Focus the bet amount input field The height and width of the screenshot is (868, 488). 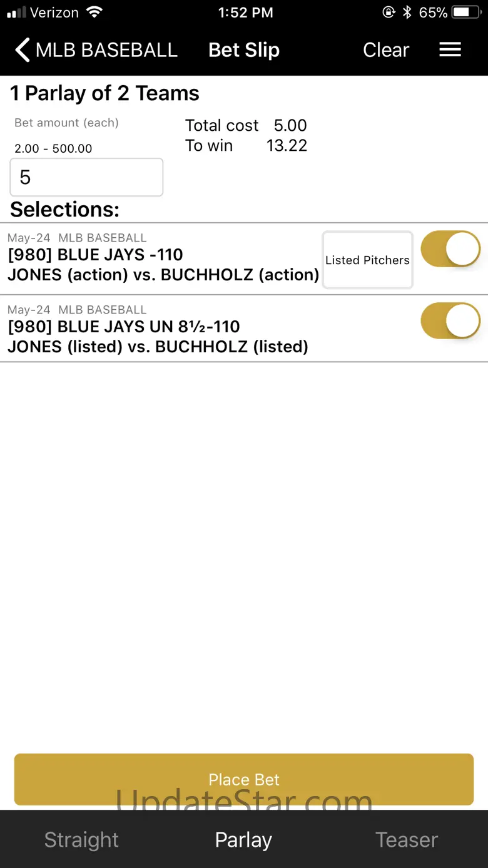[x=86, y=178]
